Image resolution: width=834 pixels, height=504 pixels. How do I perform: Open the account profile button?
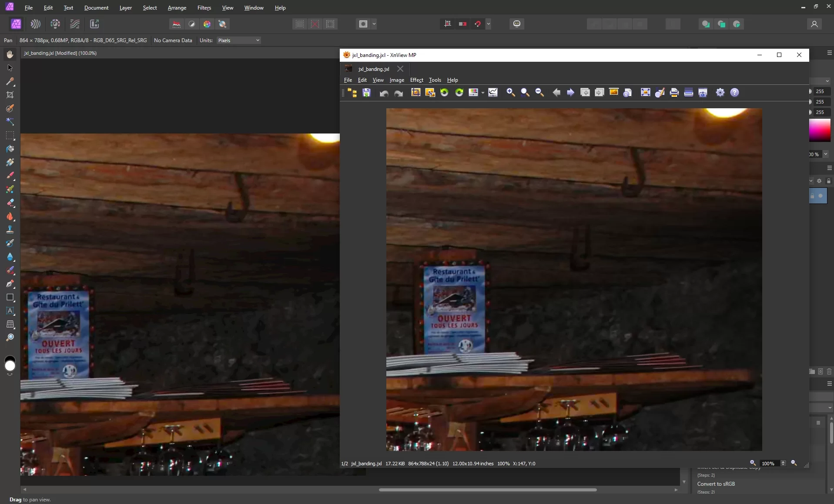(x=814, y=24)
